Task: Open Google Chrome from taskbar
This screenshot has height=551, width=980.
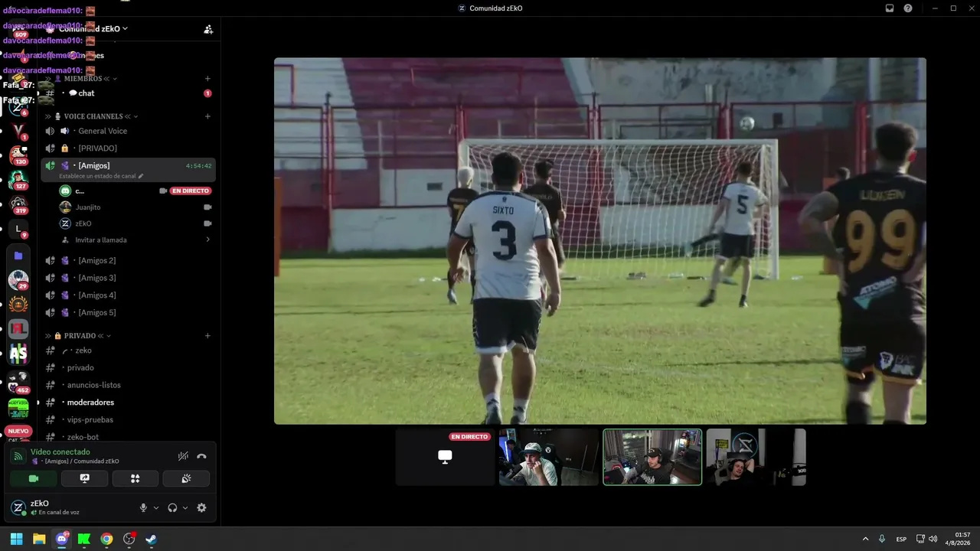Action: tap(106, 539)
